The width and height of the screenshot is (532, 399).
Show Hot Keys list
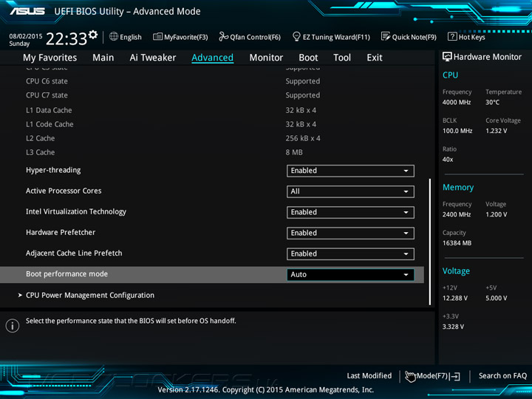click(466, 37)
